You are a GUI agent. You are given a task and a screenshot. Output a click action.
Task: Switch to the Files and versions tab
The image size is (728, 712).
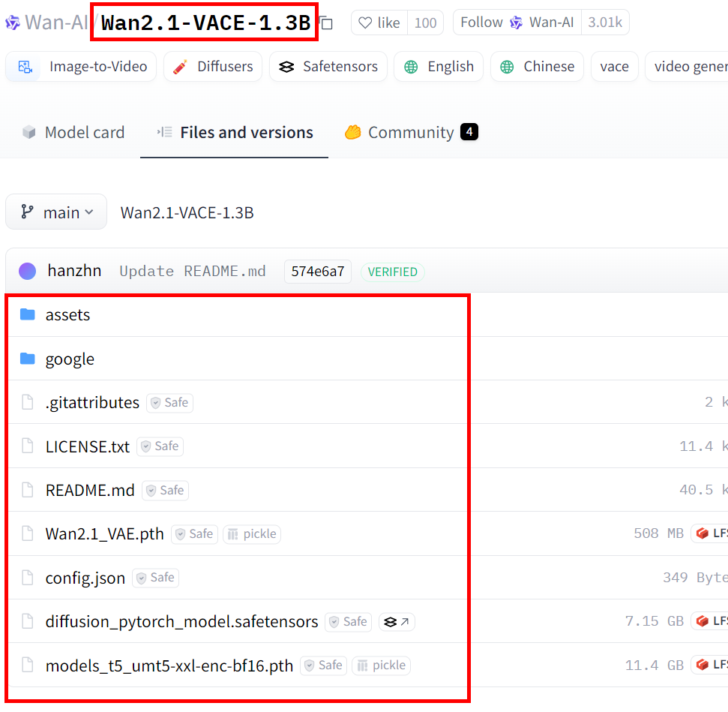coord(235,133)
